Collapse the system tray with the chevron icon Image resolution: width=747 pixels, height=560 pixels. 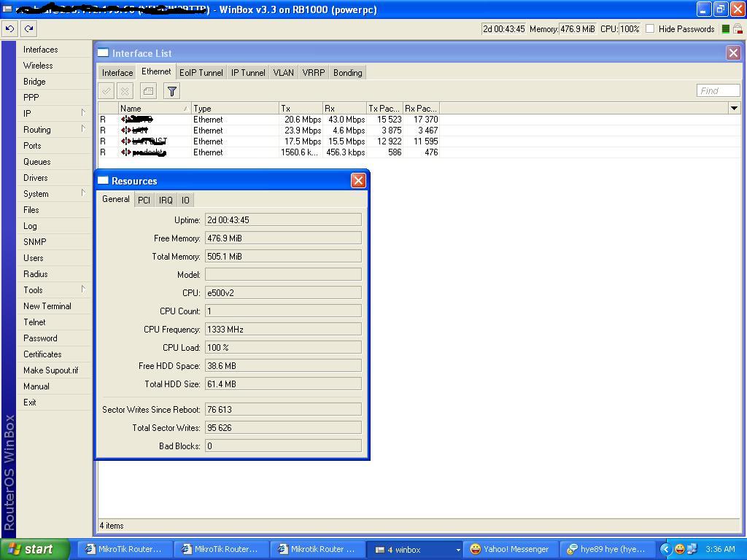[x=665, y=548]
